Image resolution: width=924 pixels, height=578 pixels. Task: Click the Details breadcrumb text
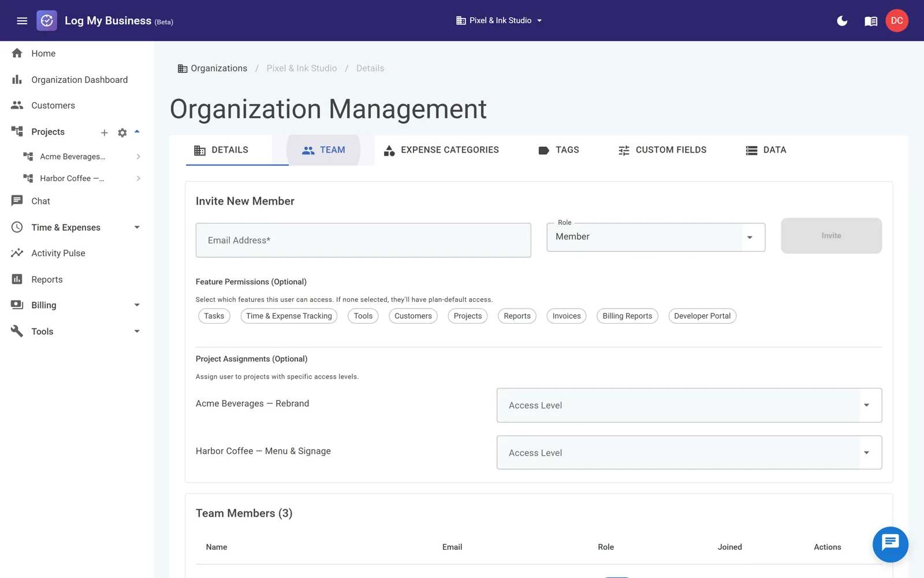point(370,68)
